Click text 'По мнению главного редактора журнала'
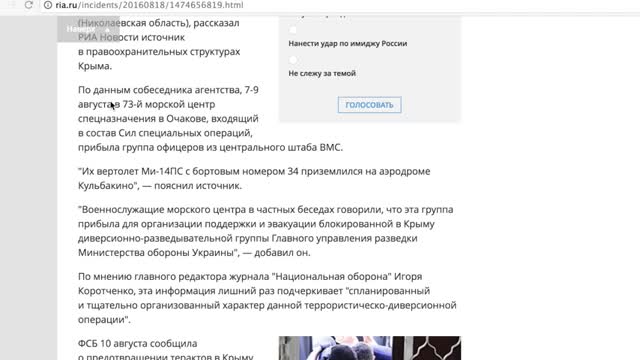640x360 pixels. click(173, 277)
